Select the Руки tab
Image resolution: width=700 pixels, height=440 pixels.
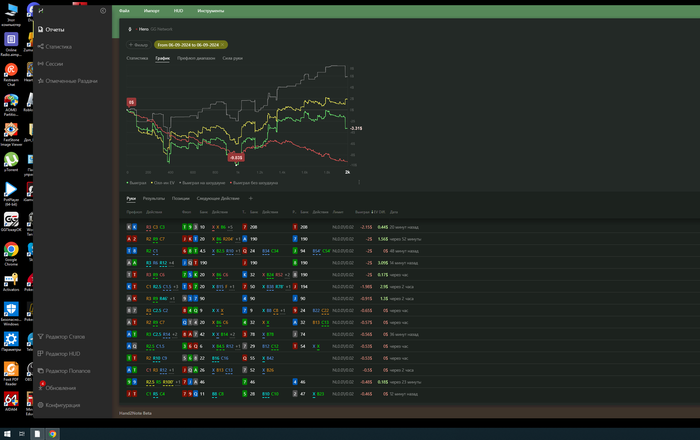pos(131,198)
